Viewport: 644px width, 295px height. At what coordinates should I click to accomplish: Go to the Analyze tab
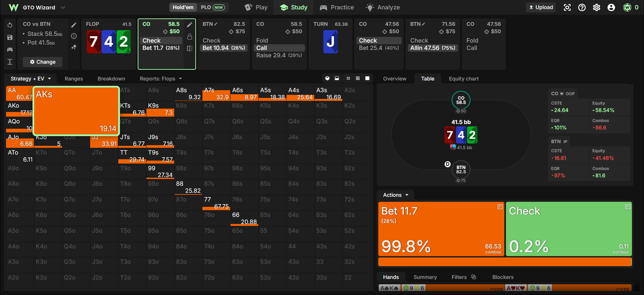pos(383,7)
